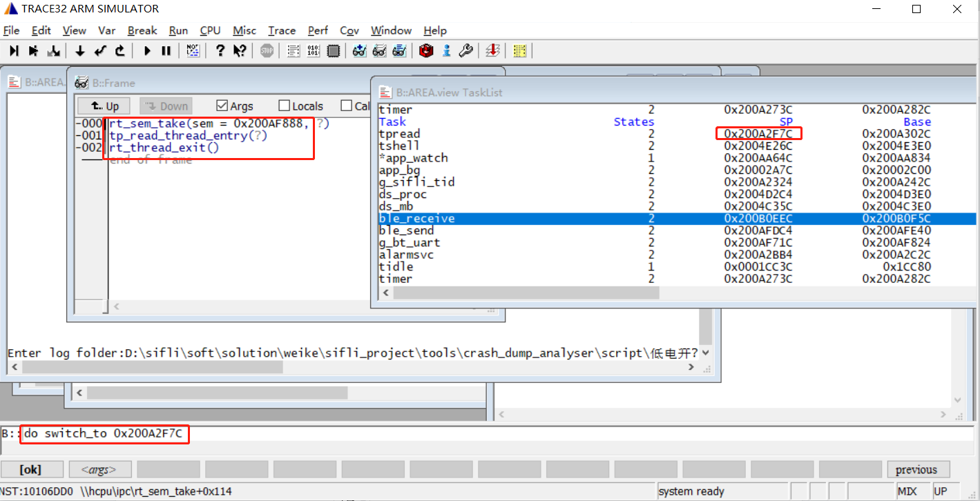Screen dimensions: 980x501
Task: Click the red cube toolbar icon
Action: [426, 50]
